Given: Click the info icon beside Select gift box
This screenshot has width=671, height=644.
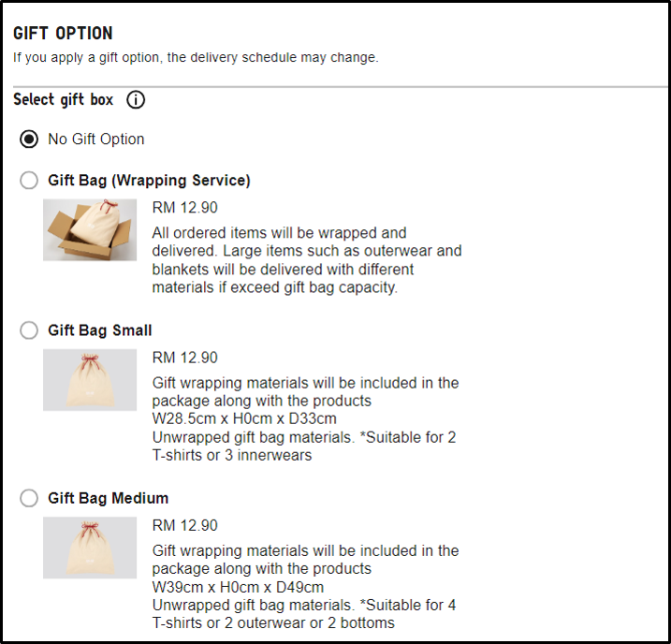Looking at the screenshot, I should click(136, 100).
